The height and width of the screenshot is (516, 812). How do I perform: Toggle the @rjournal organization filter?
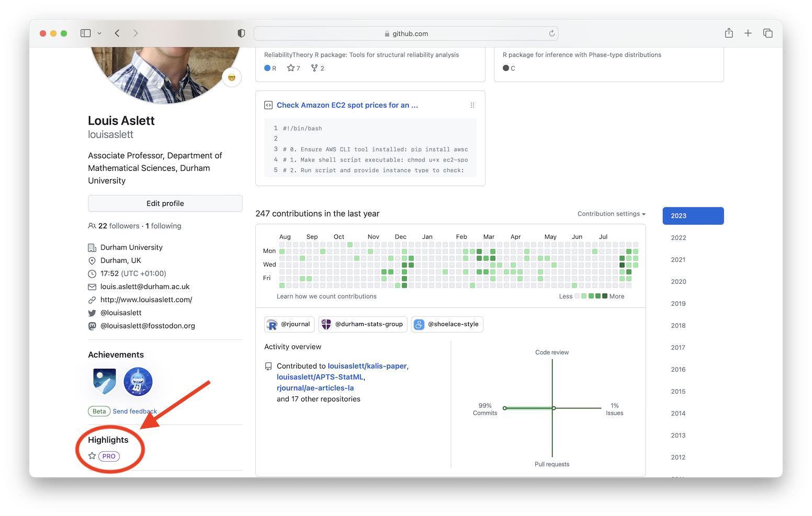(289, 324)
